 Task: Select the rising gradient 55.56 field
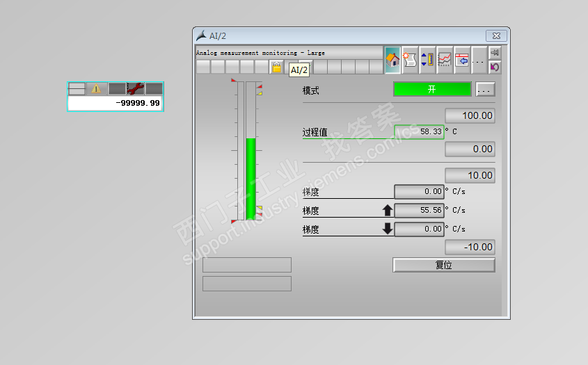click(x=419, y=210)
